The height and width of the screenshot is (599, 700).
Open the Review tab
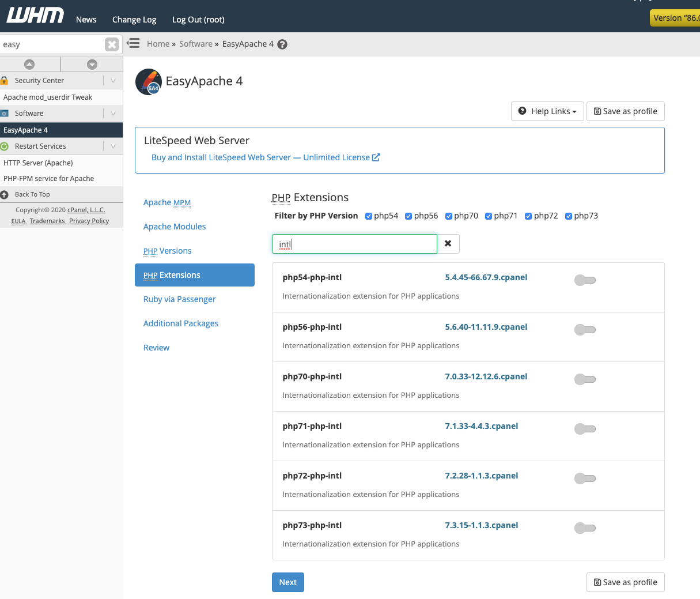(156, 348)
